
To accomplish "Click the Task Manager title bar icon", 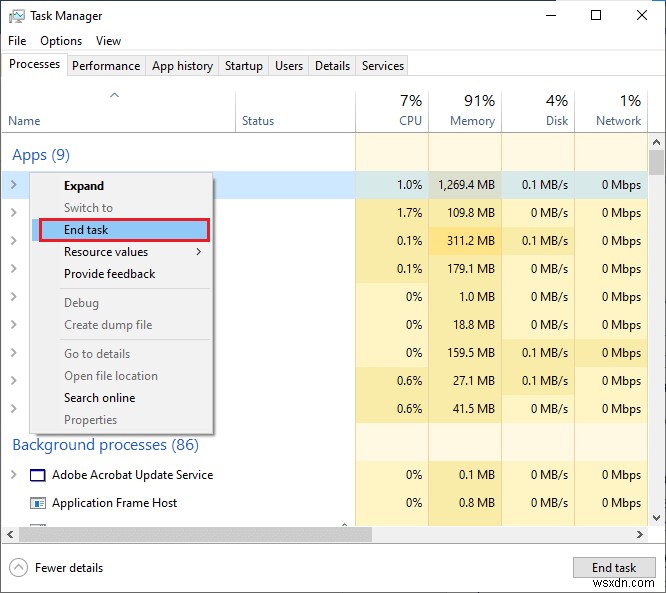I will [18, 16].
